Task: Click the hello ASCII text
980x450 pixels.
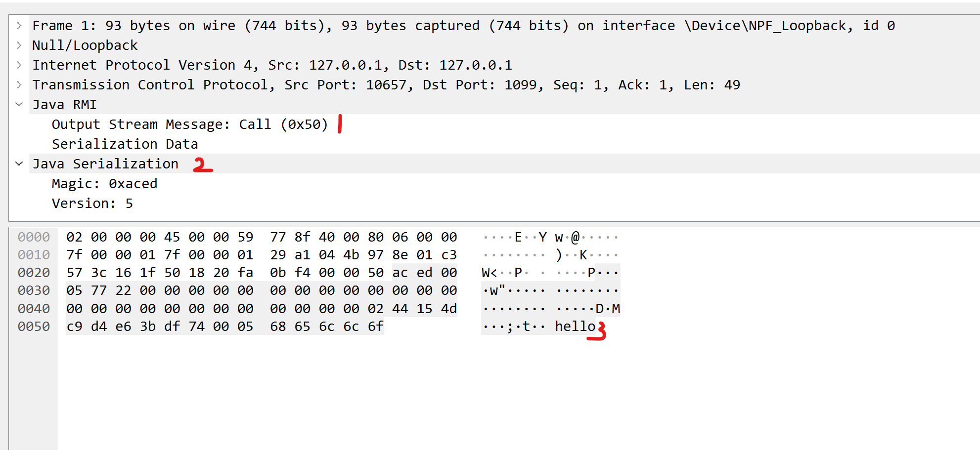Action: (575, 327)
